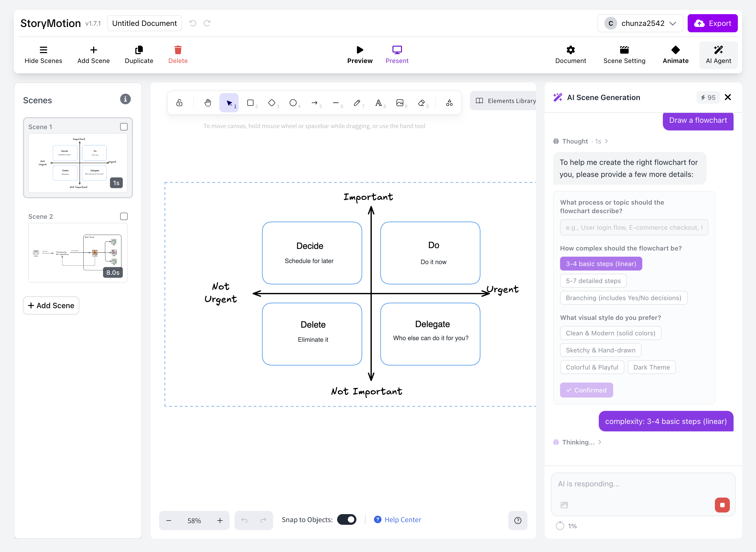The width and height of the screenshot is (756, 552).
Task: Toggle Snap to Objects switch
Action: pos(346,520)
